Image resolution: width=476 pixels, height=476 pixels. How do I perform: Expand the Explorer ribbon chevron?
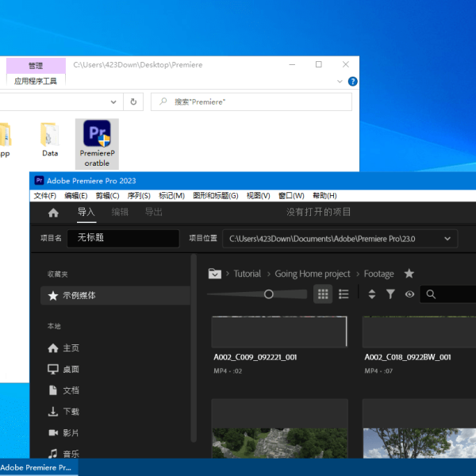(x=340, y=82)
